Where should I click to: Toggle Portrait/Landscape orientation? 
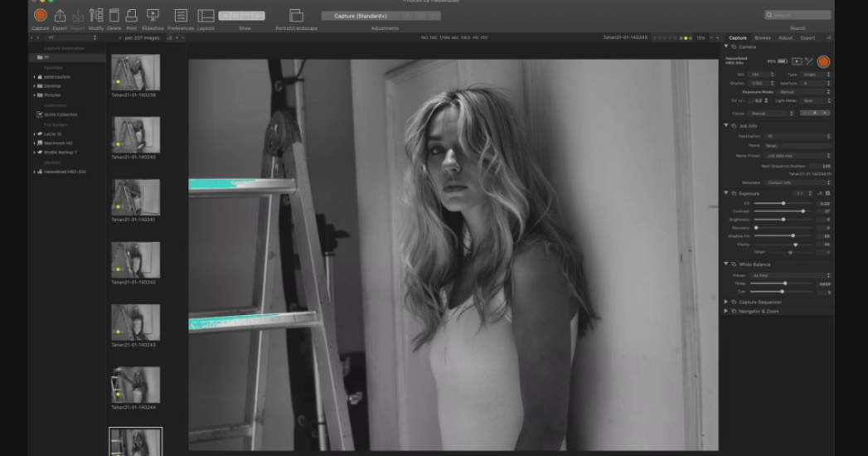tap(296, 16)
